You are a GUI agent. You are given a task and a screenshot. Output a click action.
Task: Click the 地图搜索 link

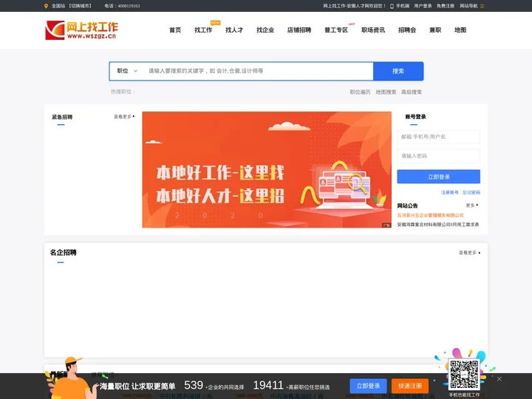pyautogui.click(x=386, y=92)
